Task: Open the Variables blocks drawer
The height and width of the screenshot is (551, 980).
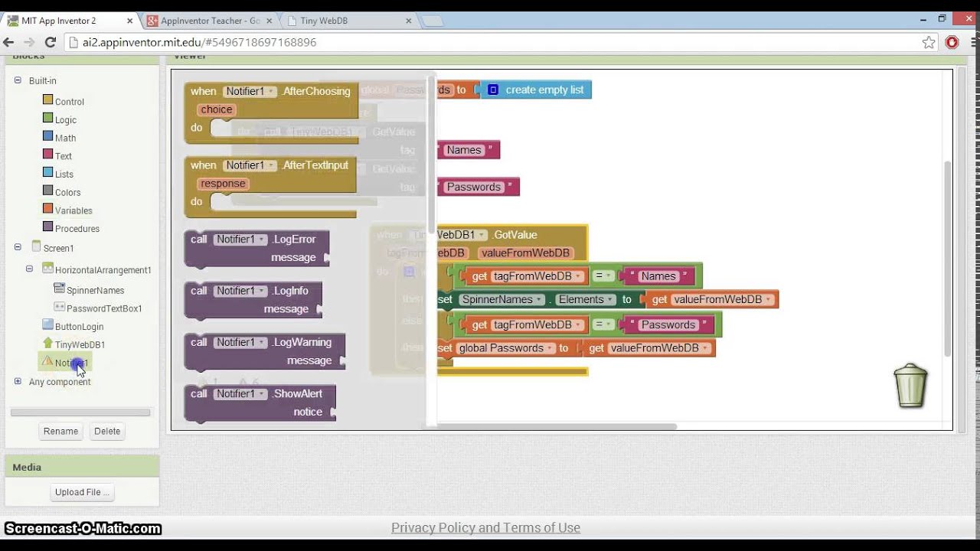Action: (x=73, y=210)
